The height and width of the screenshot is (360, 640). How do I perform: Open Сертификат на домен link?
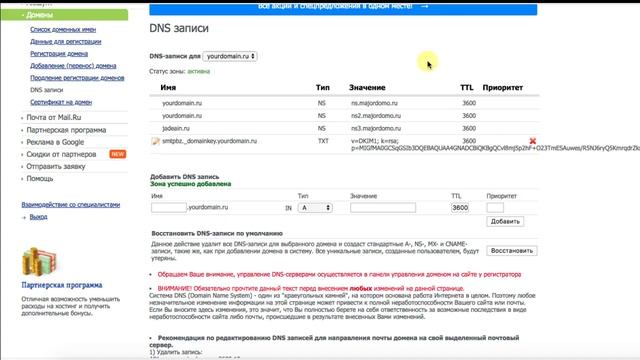point(61,102)
